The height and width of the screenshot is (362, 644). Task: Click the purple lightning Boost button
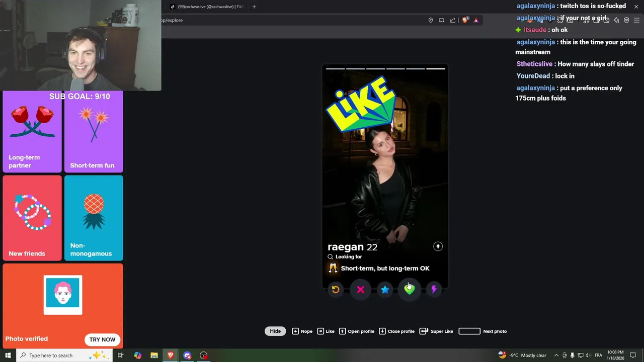click(x=434, y=290)
